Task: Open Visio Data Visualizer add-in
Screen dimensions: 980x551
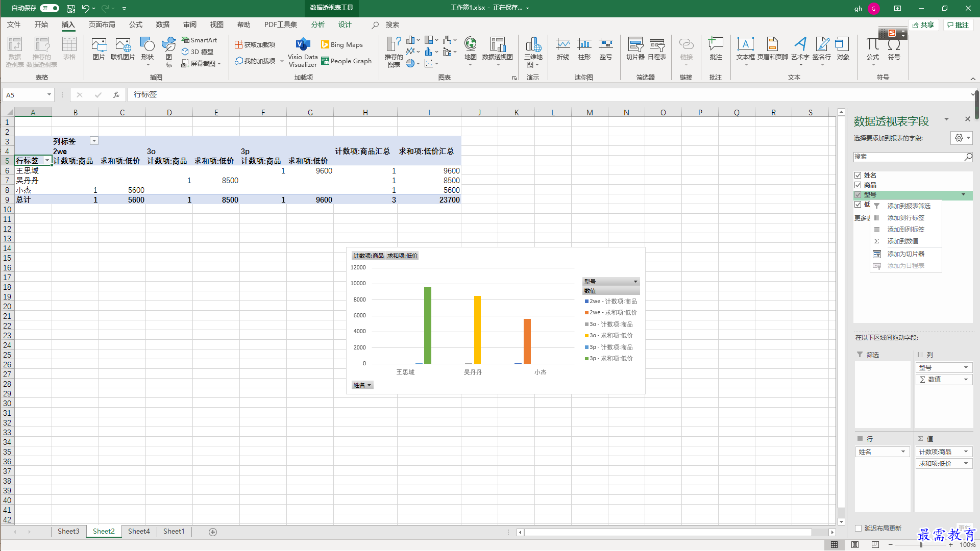Action: (303, 52)
